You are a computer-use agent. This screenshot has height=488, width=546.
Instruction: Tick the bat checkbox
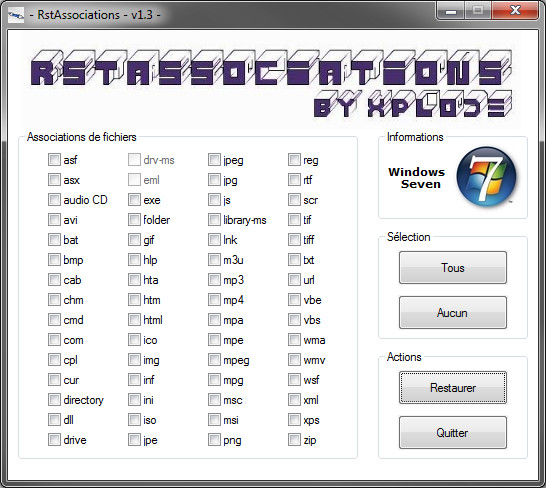click(54, 240)
